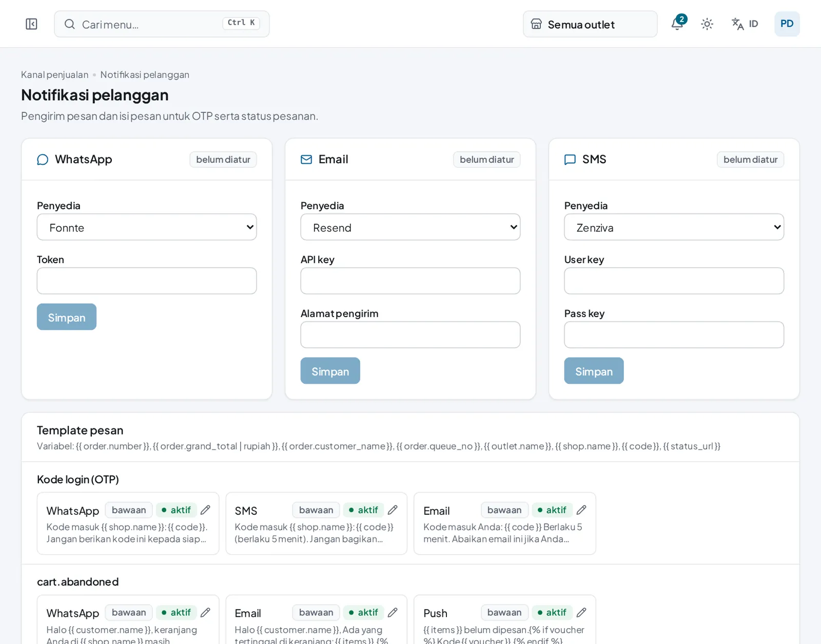Save SMS settings with Simpan
The height and width of the screenshot is (644, 821).
(594, 371)
